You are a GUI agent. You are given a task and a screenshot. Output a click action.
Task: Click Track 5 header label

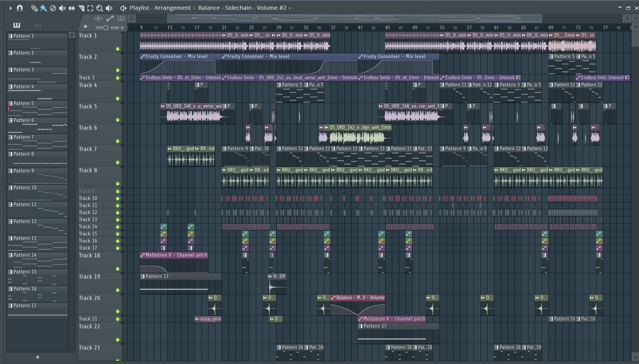(88, 107)
